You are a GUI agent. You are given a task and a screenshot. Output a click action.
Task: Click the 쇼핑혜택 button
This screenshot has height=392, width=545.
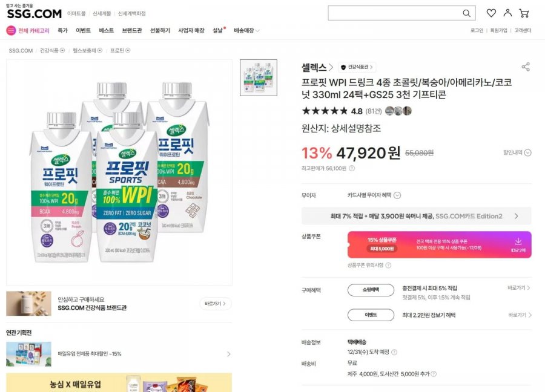pos(371,290)
